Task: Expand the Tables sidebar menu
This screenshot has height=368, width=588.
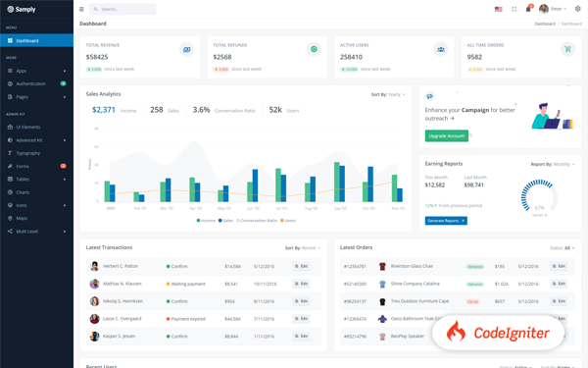Action: coord(37,180)
